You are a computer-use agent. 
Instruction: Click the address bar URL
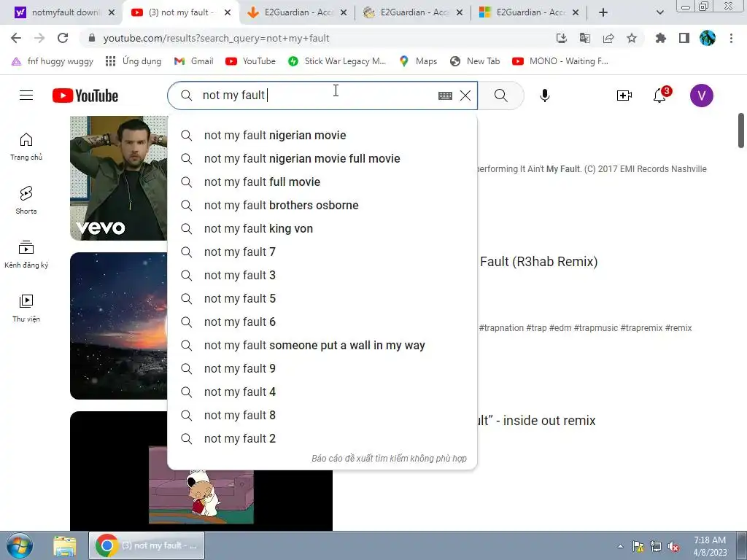pyautogui.click(x=216, y=38)
